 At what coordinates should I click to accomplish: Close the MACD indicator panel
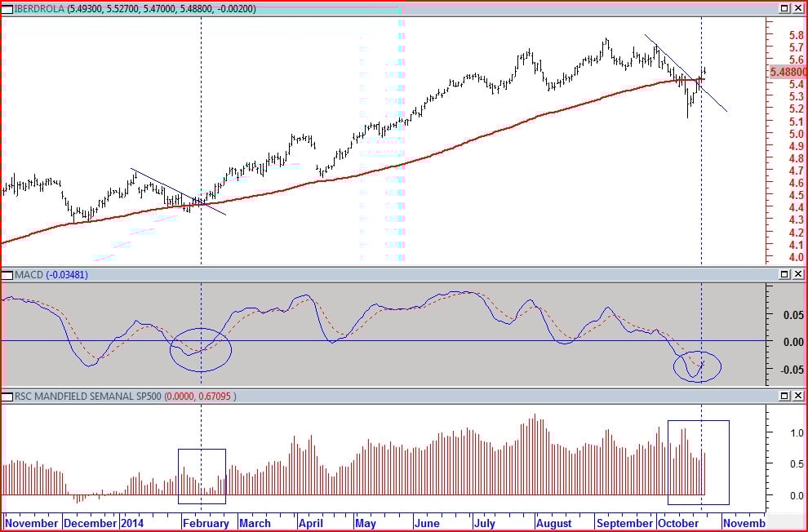tap(797, 274)
